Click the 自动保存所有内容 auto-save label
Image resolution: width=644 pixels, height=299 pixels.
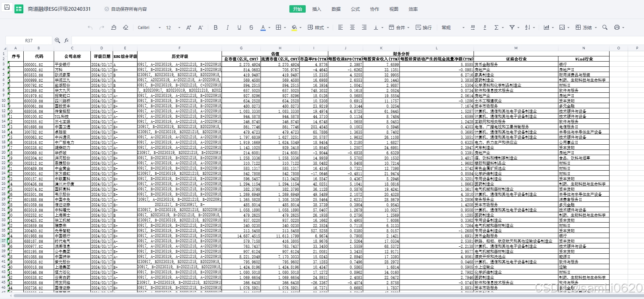point(129,9)
